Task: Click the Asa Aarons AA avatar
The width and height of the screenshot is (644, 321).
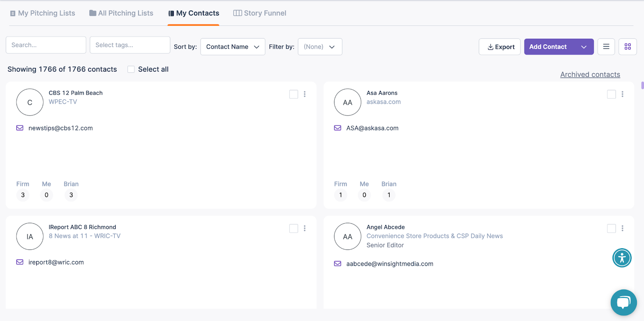Action: coord(348,102)
